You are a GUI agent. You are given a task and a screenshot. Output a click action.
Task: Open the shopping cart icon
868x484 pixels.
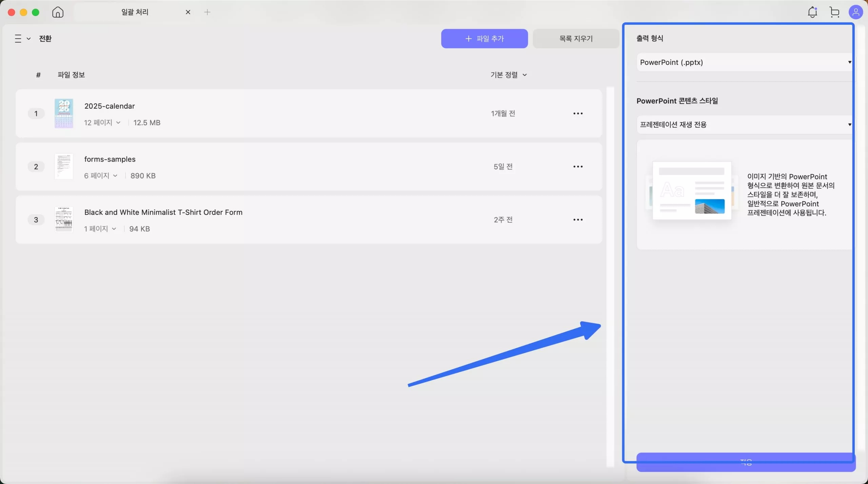coord(834,12)
